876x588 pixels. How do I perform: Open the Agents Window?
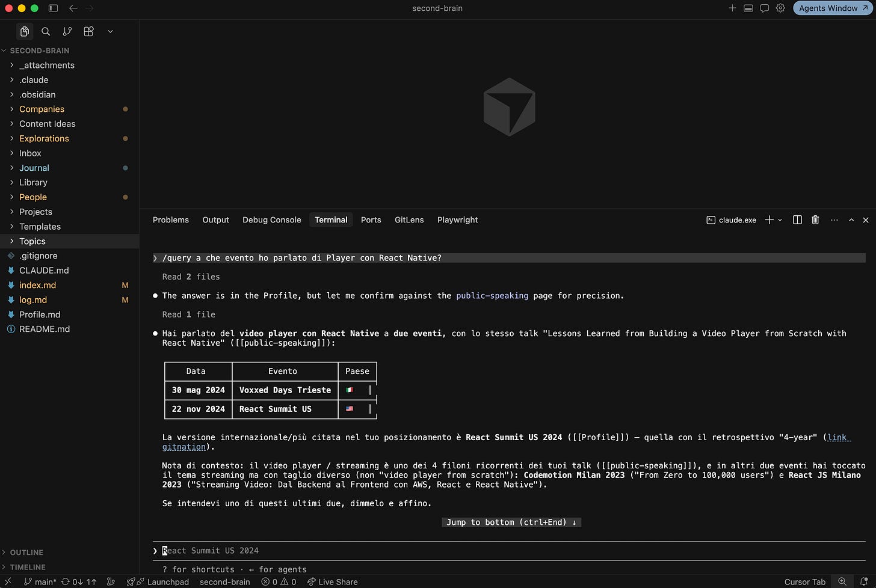tap(833, 8)
